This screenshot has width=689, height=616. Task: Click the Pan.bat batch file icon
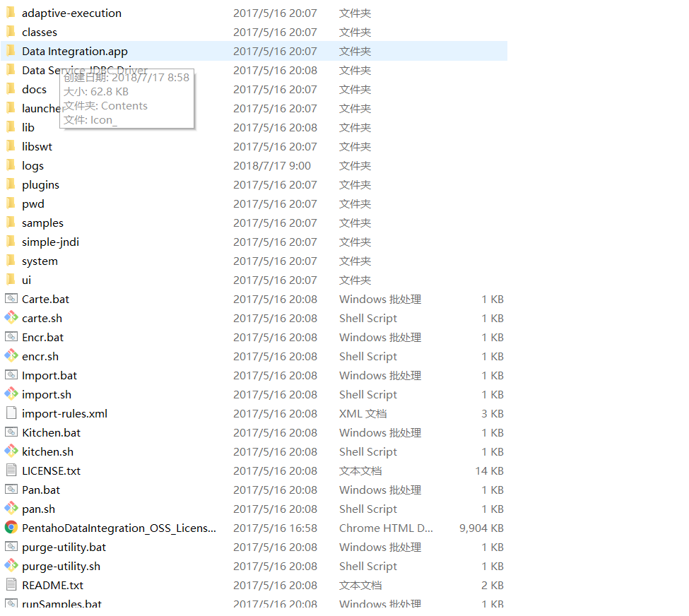(11, 490)
